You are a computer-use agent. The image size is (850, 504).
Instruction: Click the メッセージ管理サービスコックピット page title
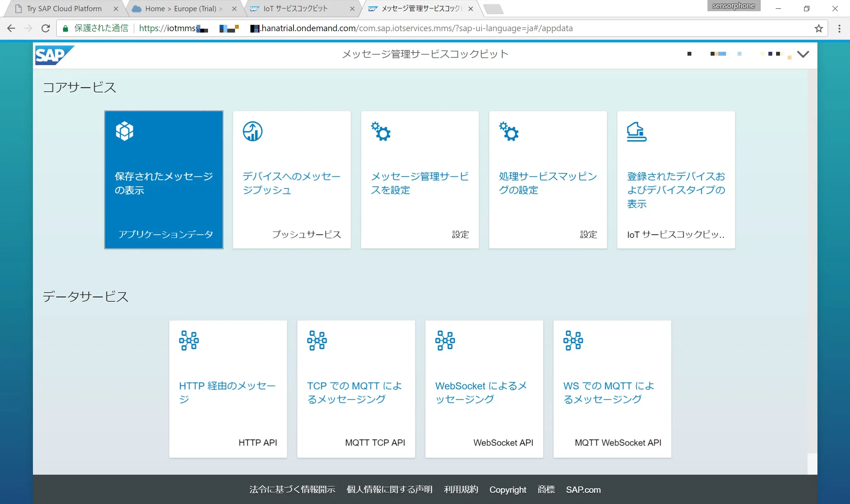tap(425, 54)
